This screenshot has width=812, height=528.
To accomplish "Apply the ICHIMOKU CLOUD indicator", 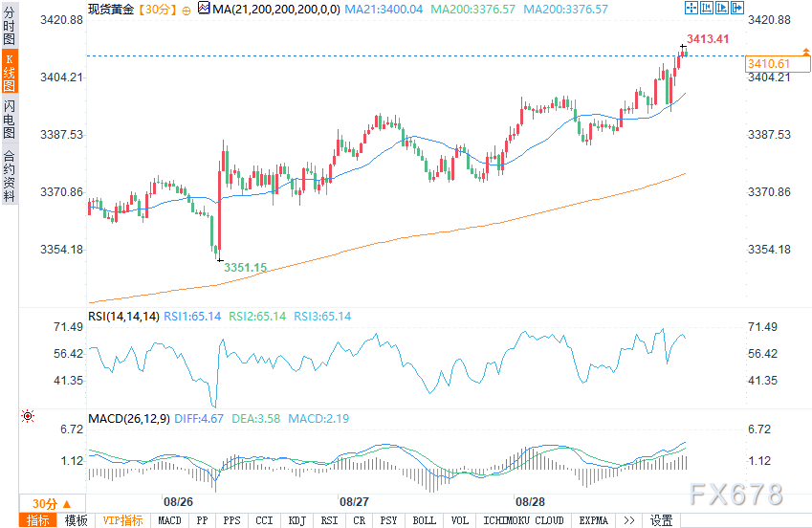I will 523,520.
